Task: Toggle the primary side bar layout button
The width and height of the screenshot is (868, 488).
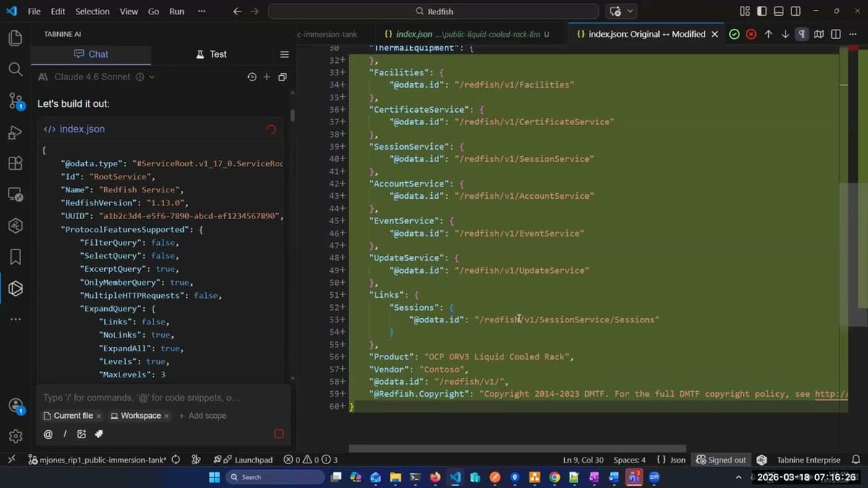Action: pyautogui.click(x=762, y=12)
